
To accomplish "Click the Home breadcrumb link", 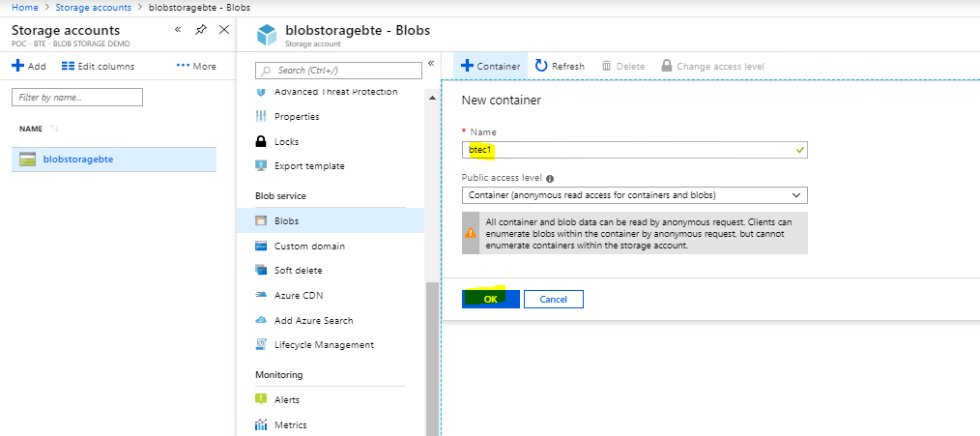I will pyautogui.click(x=25, y=8).
